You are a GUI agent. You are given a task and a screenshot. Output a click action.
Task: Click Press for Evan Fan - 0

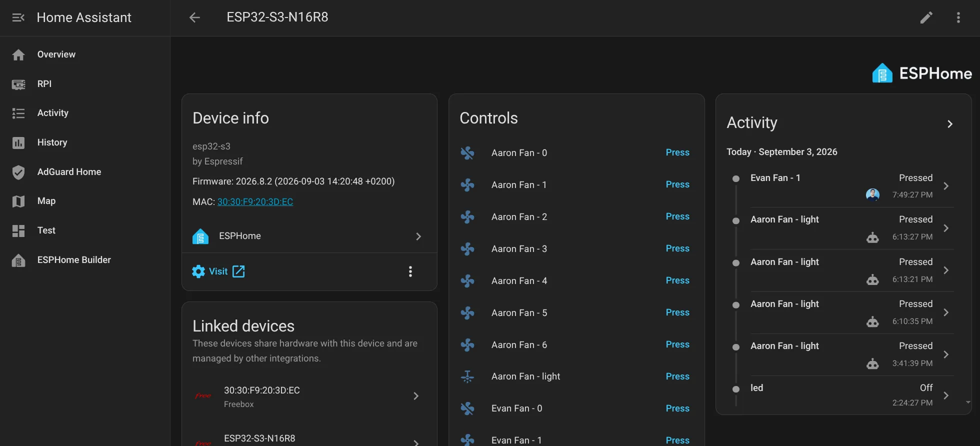click(x=677, y=408)
